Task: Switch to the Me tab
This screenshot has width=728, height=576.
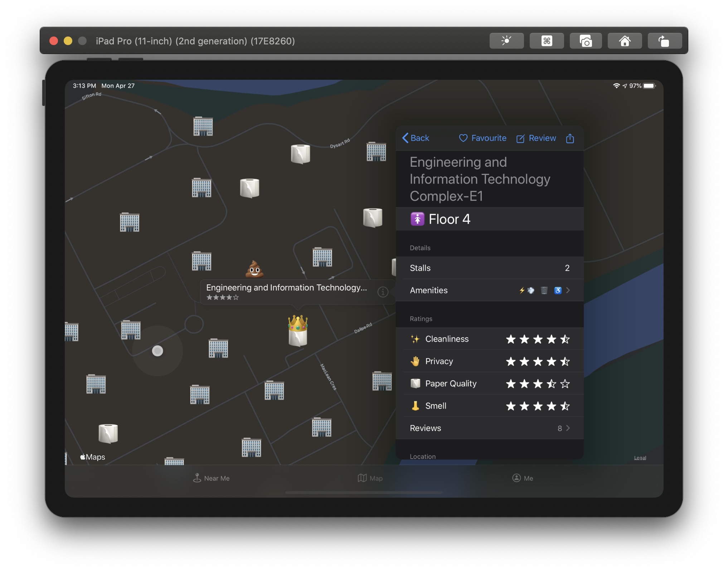Action: pos(523,478)
